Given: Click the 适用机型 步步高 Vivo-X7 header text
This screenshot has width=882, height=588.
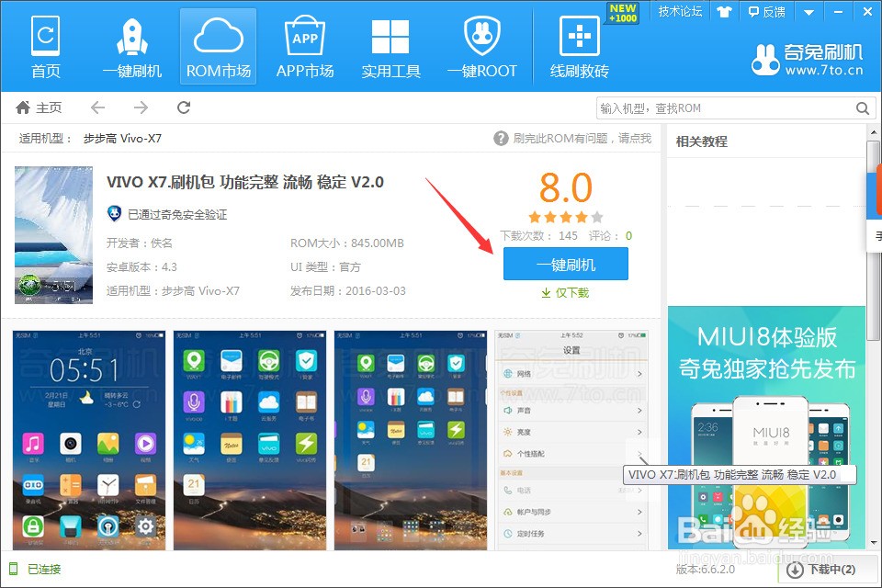Looking at the screenshot, I should [90, 139].
